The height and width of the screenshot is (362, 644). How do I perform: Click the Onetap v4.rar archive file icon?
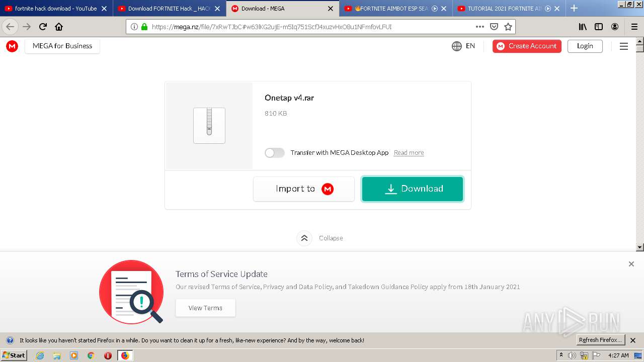point(209,126)
